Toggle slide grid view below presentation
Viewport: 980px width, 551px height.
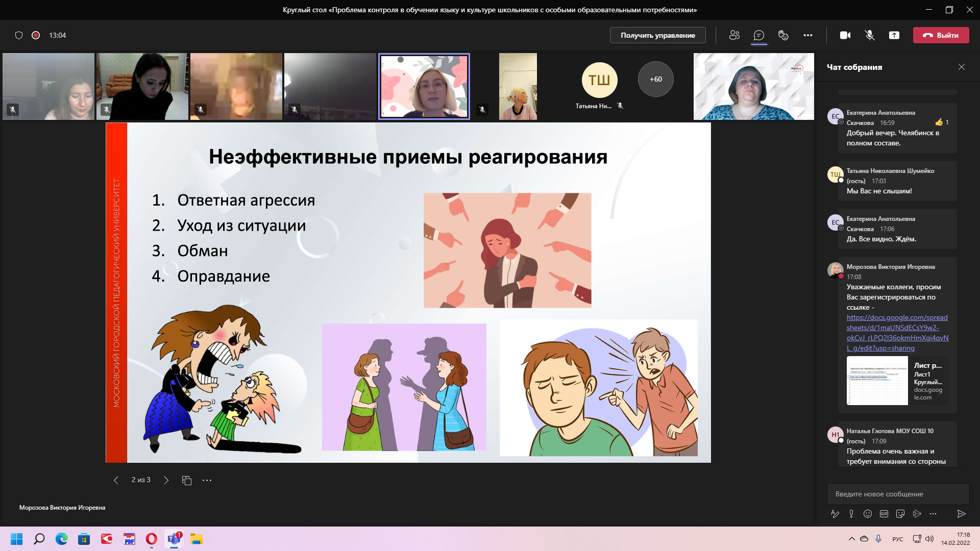click(187, 480)
